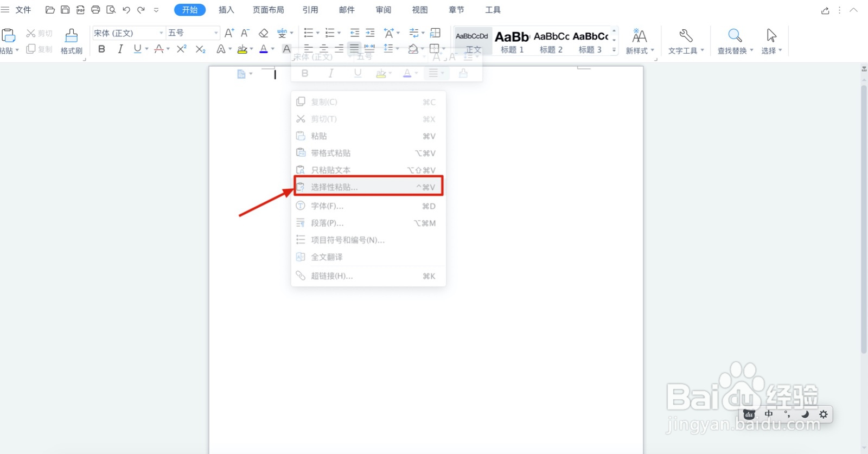Click the bullet list icon
The image size is (868, 454).
[309, 33]
